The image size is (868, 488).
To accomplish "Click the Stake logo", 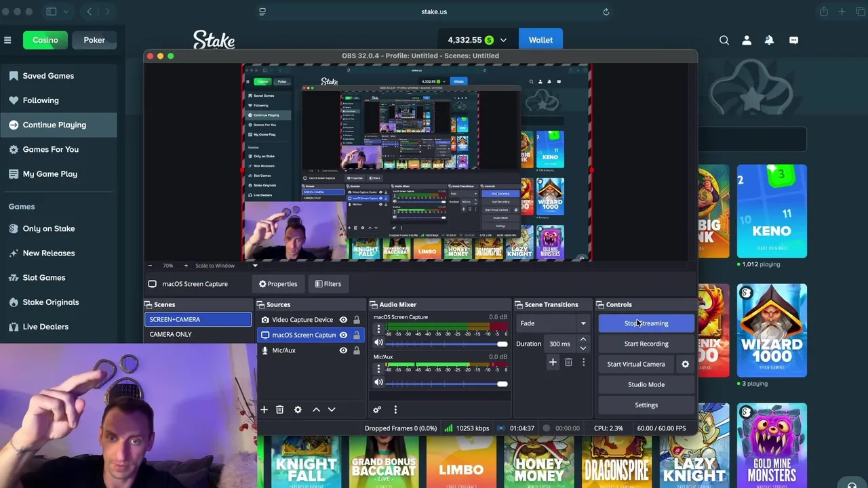I will tap(214, 40).
